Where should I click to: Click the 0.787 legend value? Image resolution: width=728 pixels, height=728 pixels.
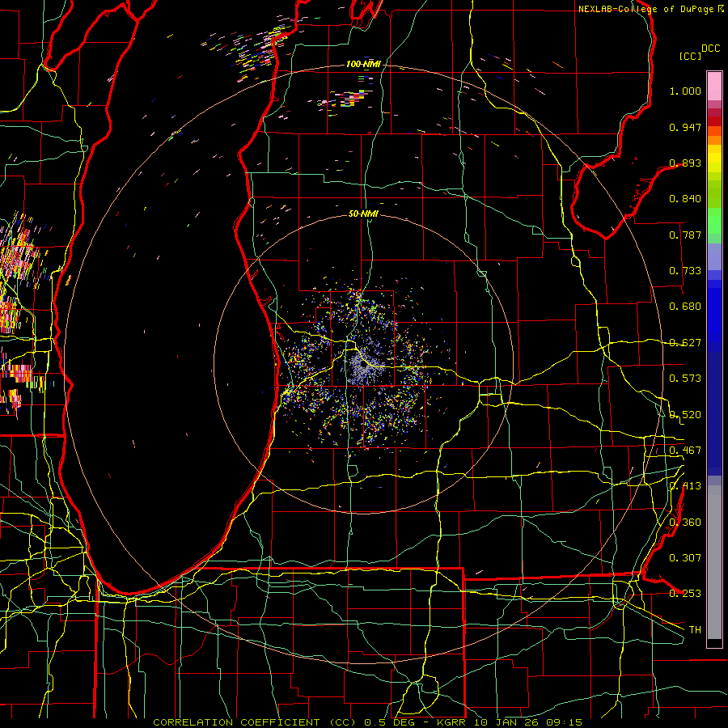[685, 235]
